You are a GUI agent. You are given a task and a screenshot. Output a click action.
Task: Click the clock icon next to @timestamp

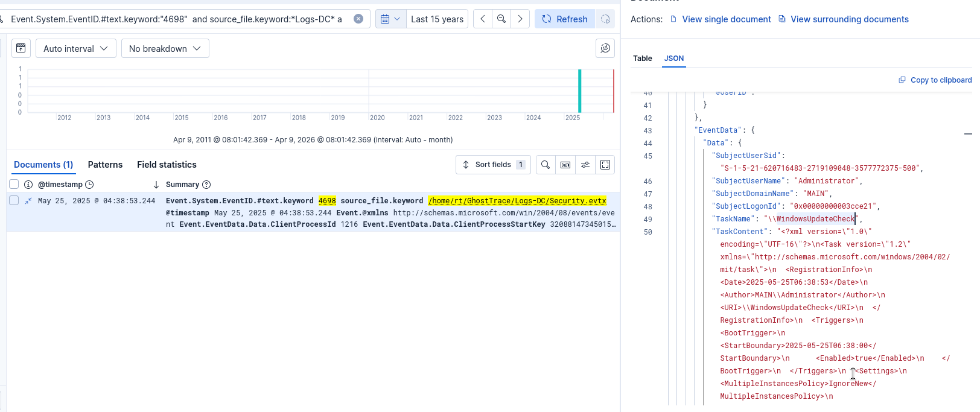tap(89, 185)
